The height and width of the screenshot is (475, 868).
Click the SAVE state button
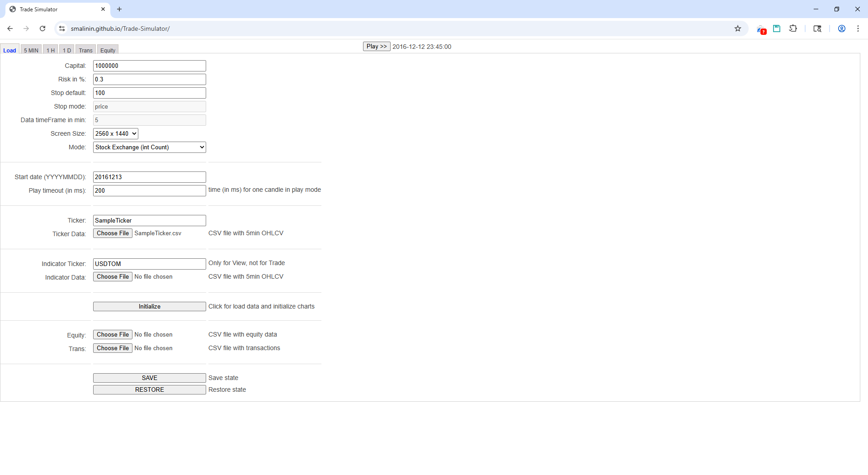(x=150, y=378)
